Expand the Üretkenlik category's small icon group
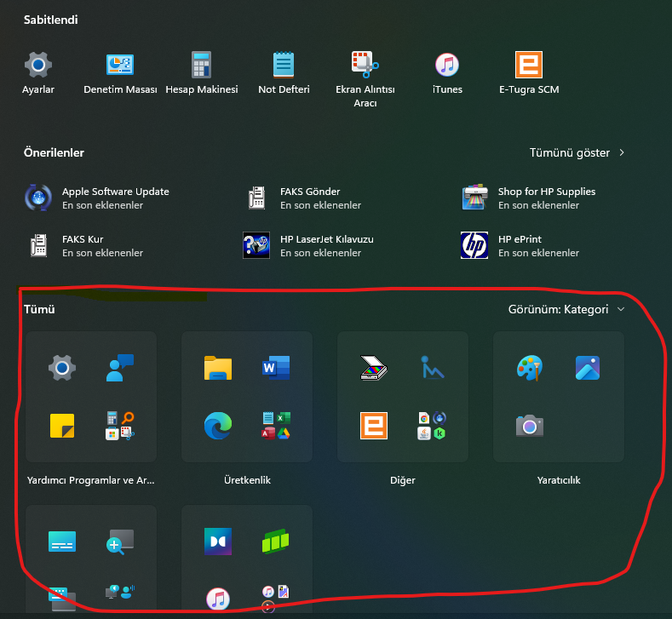This screenshot has width=672, height=619. coord(276,426)
